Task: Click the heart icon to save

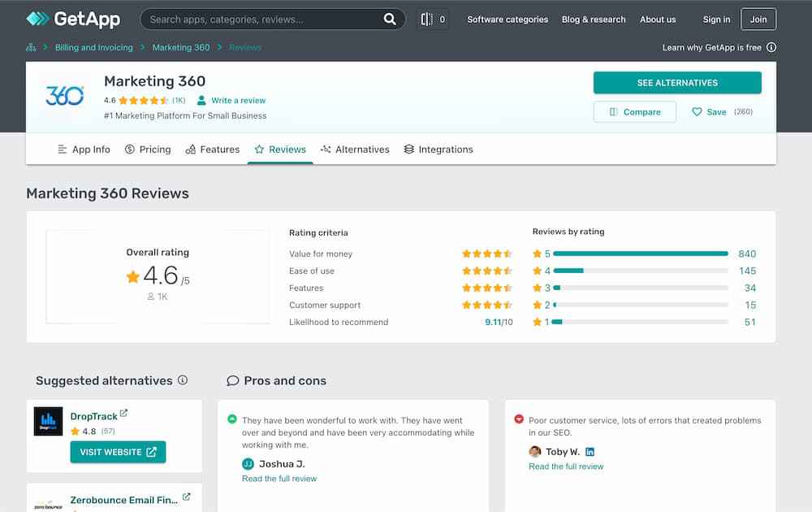Action: [697, 112]
